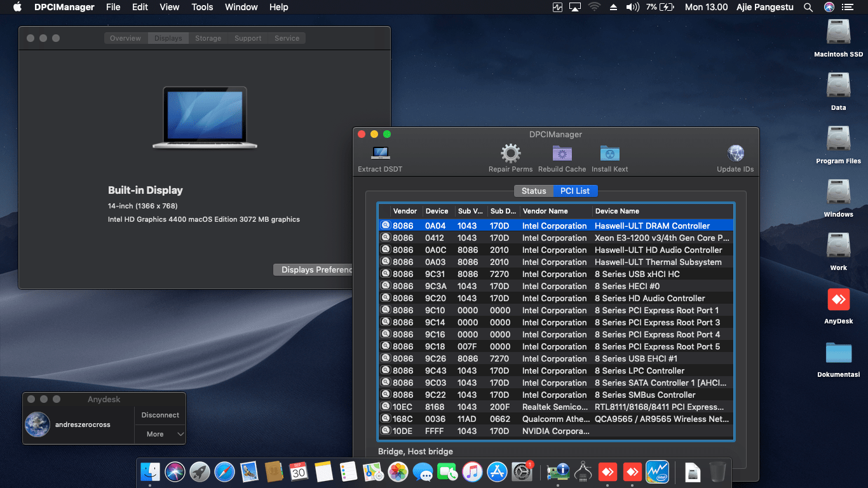Open iTunes icon in Dock
This screenshot has height=488, width=868.
point(472,471)
